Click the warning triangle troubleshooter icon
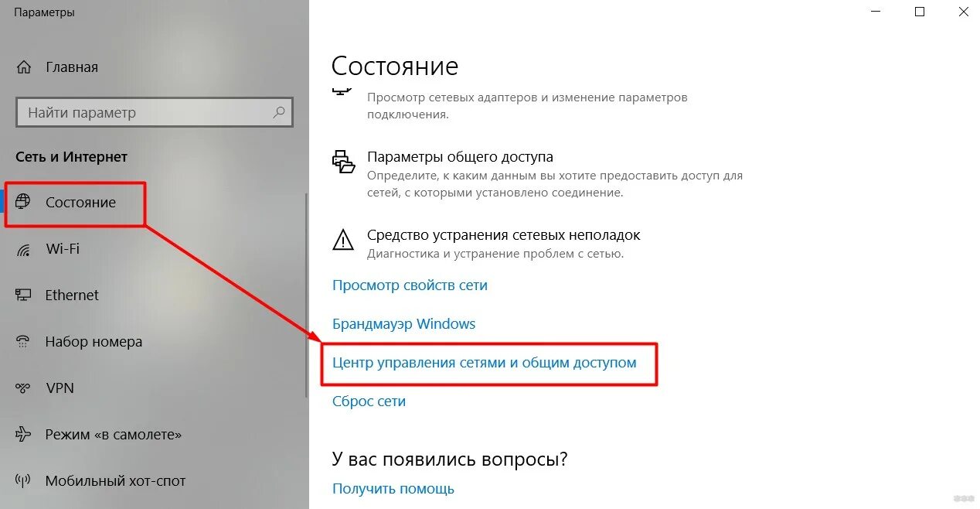The height and width of the screenshot is (509, 980). click(x=343, y=240)
